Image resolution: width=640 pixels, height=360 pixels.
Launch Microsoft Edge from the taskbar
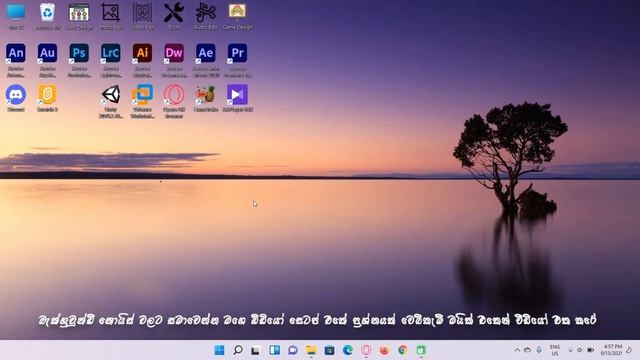348,350
